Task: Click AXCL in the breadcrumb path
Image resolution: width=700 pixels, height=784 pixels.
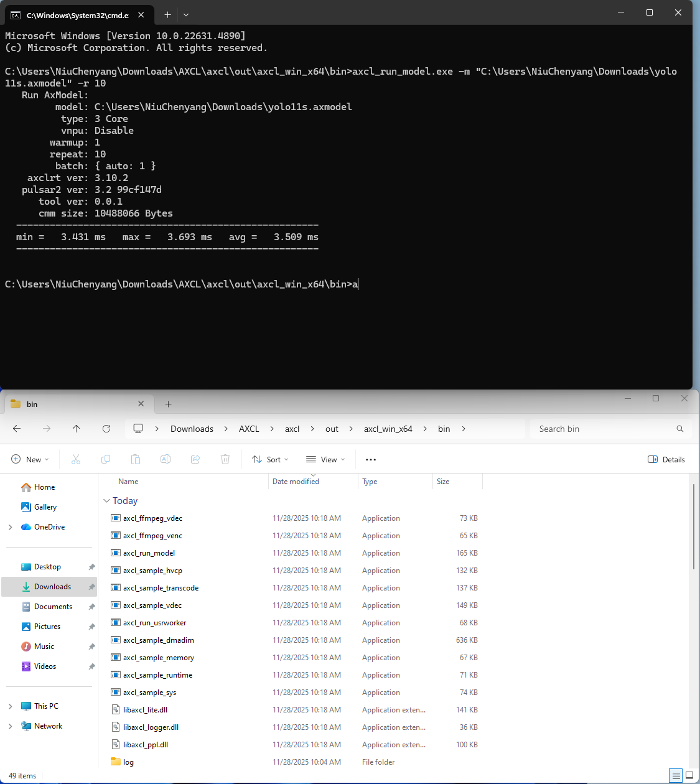Action: [249, 429]
